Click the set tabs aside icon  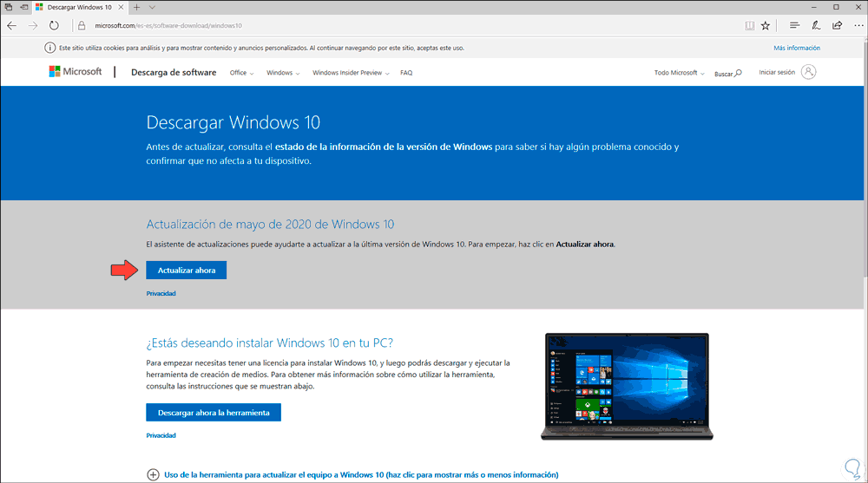23,7
